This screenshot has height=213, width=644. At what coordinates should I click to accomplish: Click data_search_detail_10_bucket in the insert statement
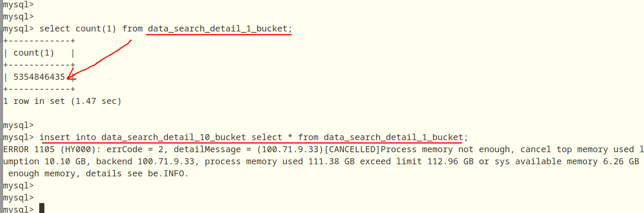point(174,138)
